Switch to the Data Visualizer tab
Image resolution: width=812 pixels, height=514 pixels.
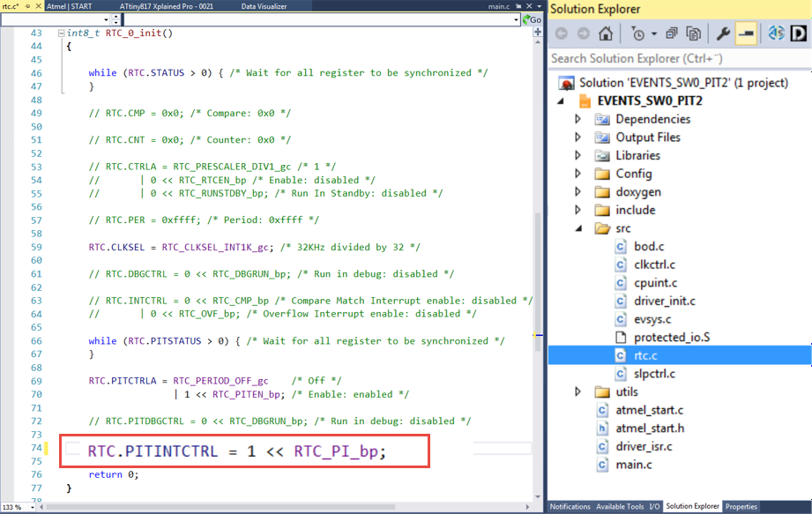tap(264, 6)
